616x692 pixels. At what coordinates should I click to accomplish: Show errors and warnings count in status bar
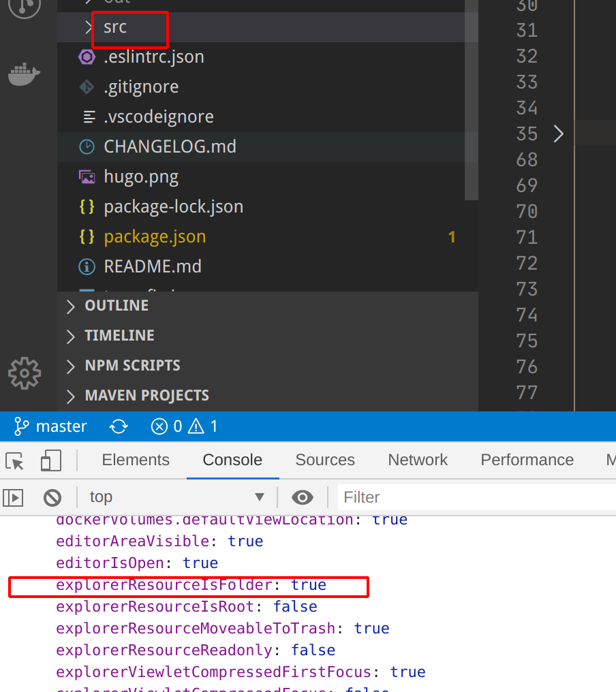tap(184, 426)
